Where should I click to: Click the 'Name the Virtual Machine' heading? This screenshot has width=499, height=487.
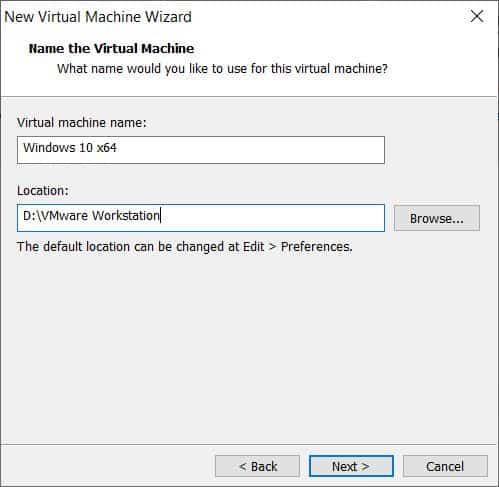(111, 49)
